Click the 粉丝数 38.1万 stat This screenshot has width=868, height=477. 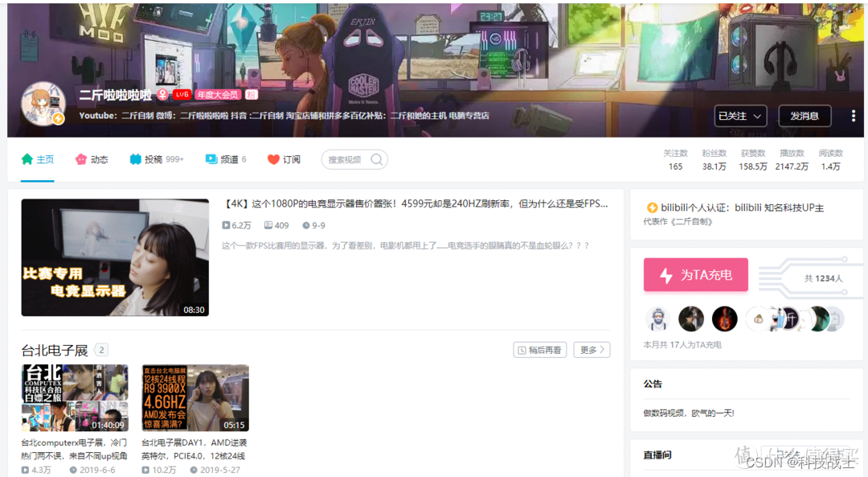coord(714,159)
